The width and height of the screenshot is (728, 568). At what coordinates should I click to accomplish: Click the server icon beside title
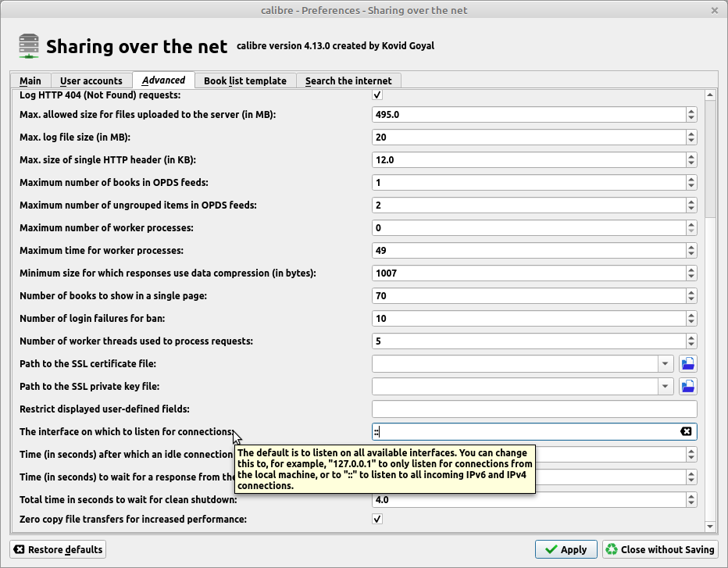point(29,46)
